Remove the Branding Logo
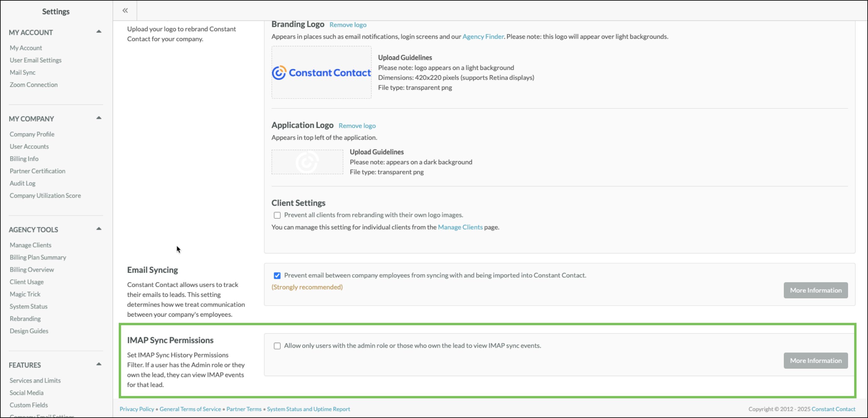 click(348, 25)
